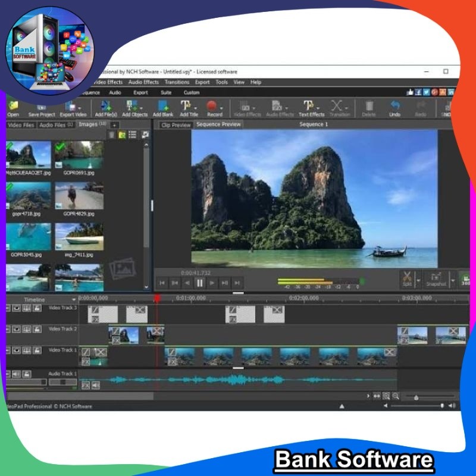
Task: Toggle visibility of Video Track 2
Action: pos(17,329)
